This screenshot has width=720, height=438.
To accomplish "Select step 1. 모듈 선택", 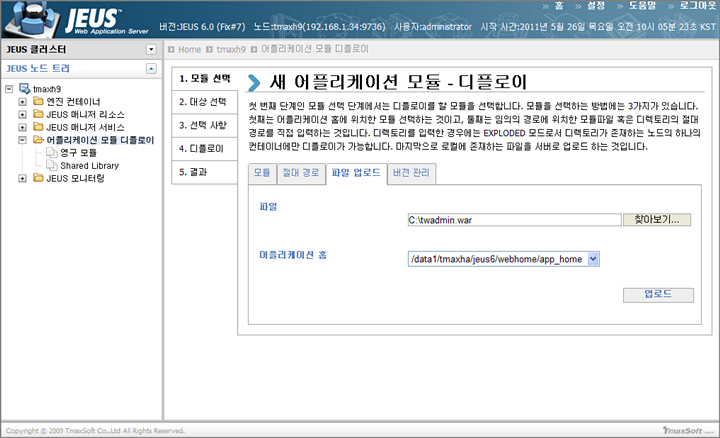I will coord(205,79).
